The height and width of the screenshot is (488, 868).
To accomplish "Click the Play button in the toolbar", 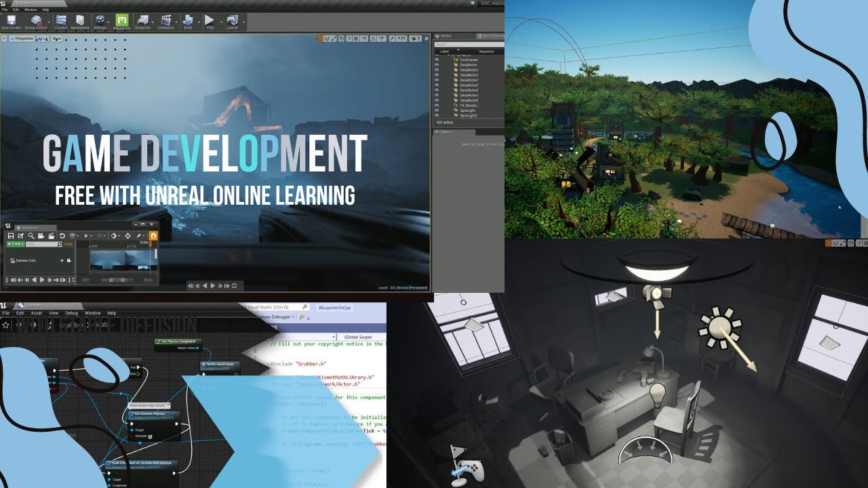I will [210, 21].
